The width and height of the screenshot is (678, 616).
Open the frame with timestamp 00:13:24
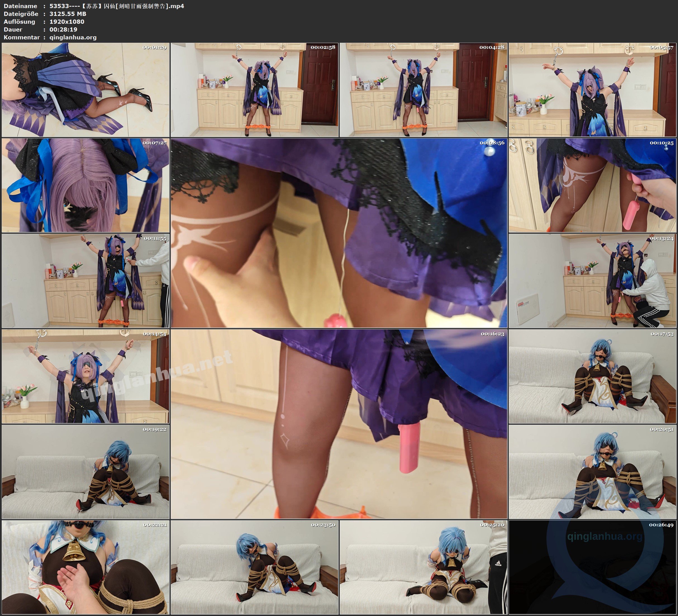pos(592,281)
